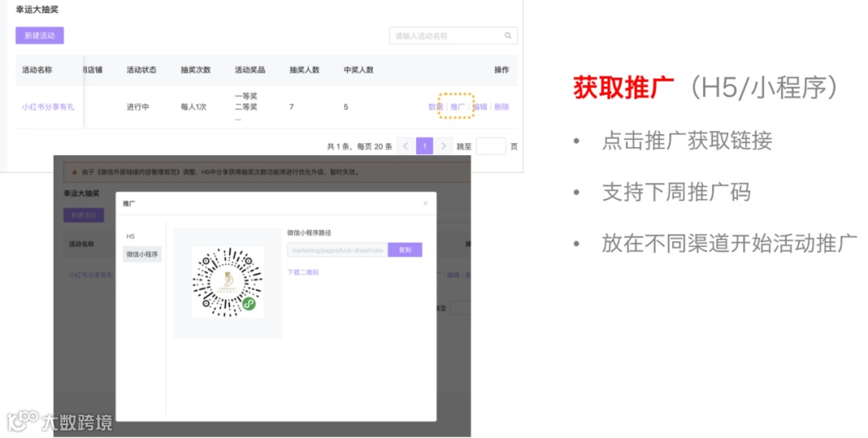The image size is (868, 438).
Task: Click the 活动名称 column header in top table
Action: pyautogui.click(x=37, y=70)
